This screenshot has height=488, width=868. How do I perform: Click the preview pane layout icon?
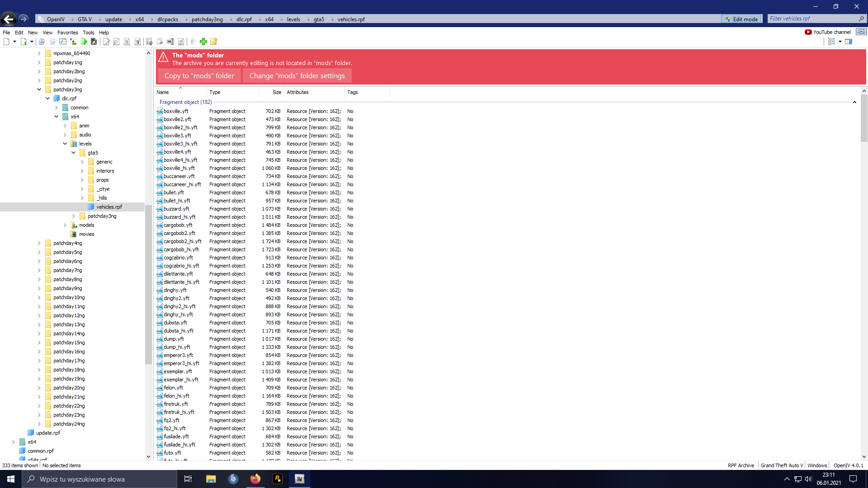849,42
